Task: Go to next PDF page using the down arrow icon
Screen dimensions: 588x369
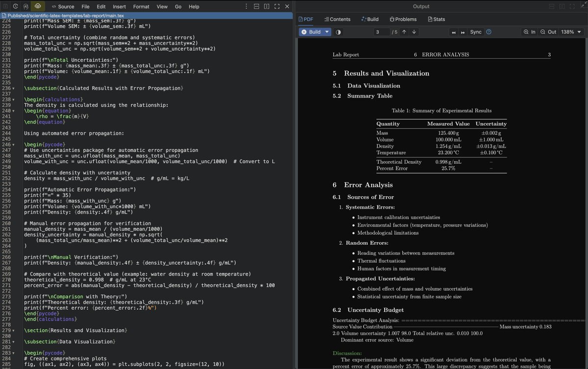Action: pos(413,32)
